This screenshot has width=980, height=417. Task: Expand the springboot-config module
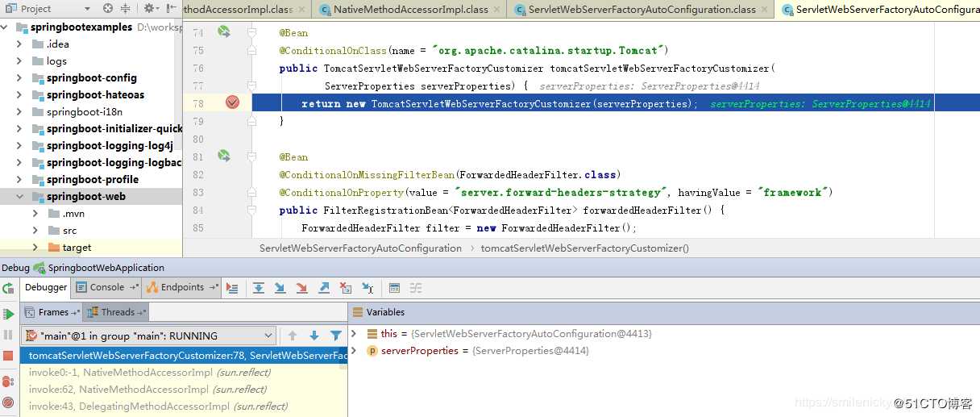(19, 77)
